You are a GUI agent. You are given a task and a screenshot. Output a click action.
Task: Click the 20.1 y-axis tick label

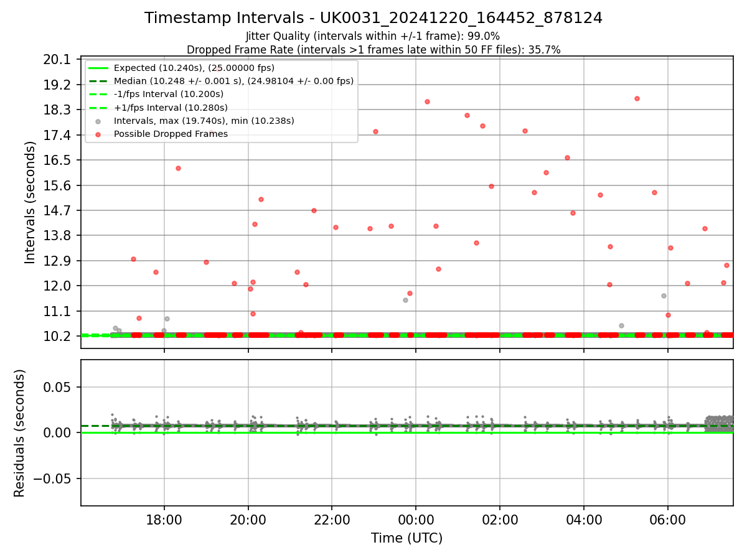pos(57,60)
